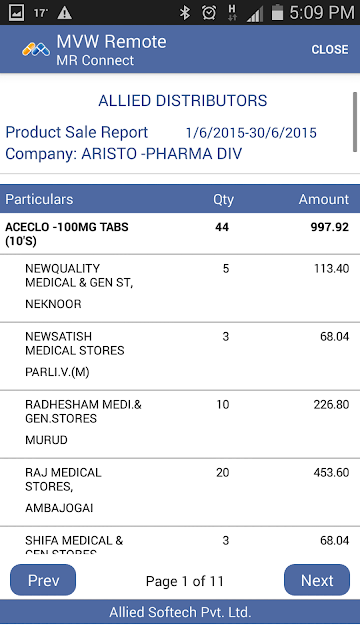This screenshot has height=640, width=360.
Task: Tap the signal strength icon
Action: (255, 14)
